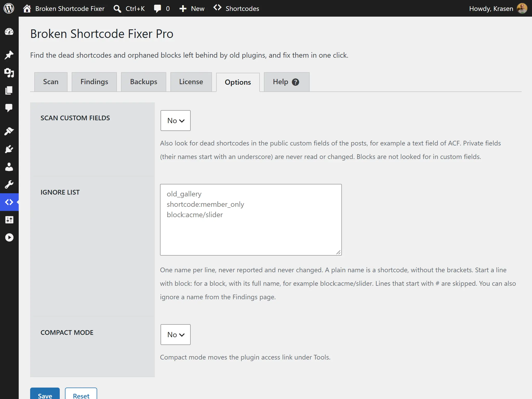Viewport: 532px width, 399px height.
Task: Open the Tools wrench icon in sidebar
Action: pyautogui.click(x=9, y=184)
